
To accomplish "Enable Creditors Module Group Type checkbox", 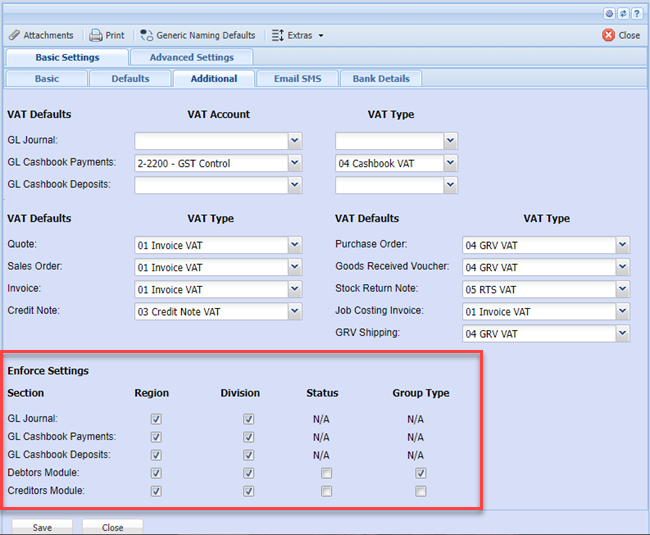I will click(421, 491).
